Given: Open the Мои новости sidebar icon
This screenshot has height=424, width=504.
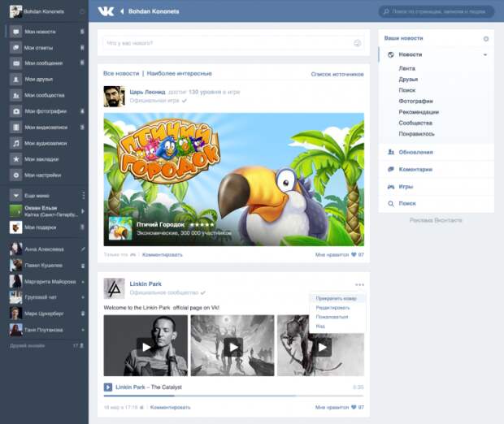Looking at the screenshot, I should coord(15,32).
